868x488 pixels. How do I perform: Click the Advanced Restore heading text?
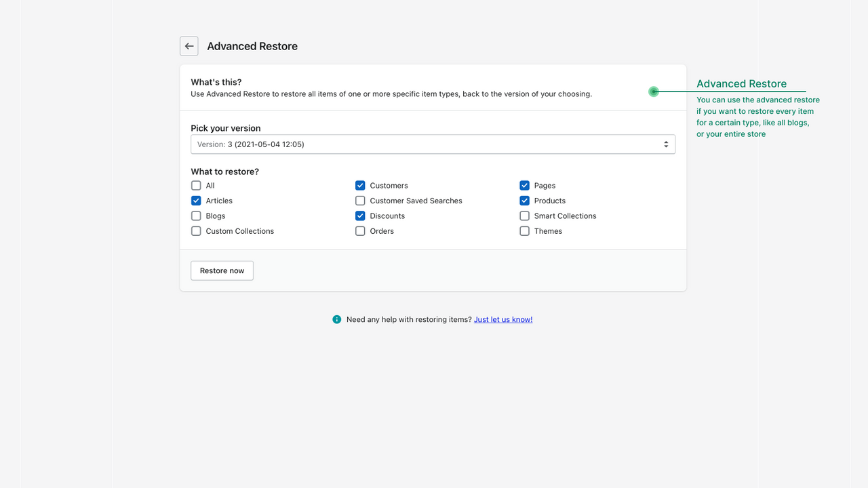[252, 46]
